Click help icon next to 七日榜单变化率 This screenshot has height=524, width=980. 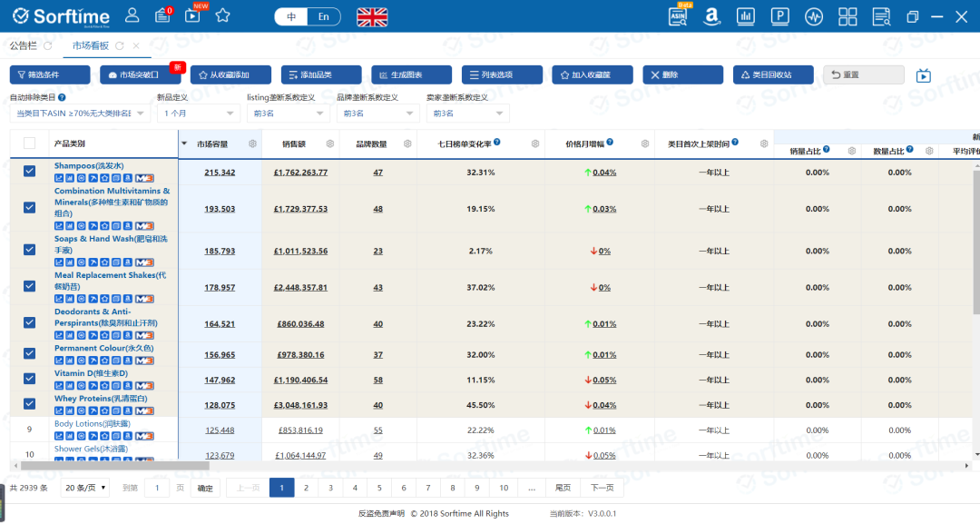coord(497,142)
